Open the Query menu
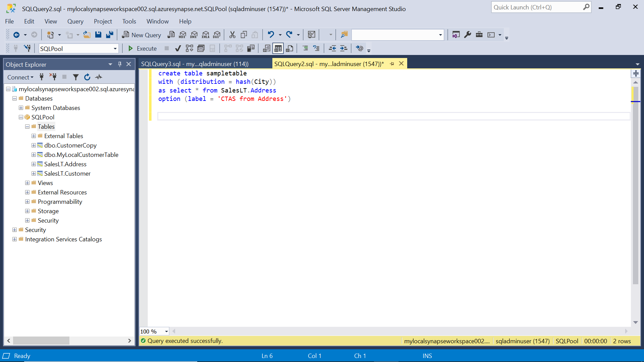The image size is (644, 362). 75,21
